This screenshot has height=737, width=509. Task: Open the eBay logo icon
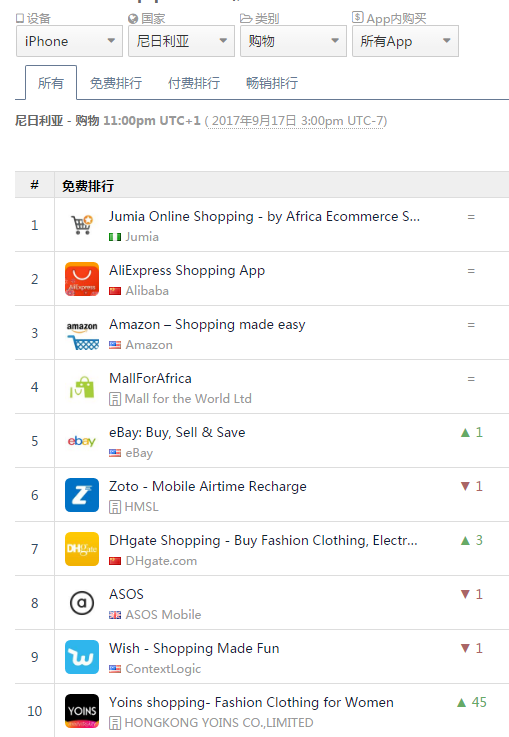pos(82,441)
